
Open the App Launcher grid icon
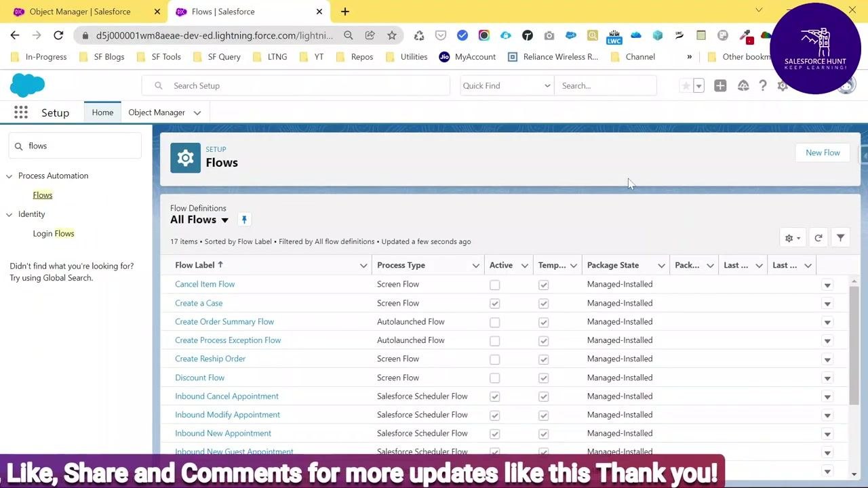click(21, 113)
